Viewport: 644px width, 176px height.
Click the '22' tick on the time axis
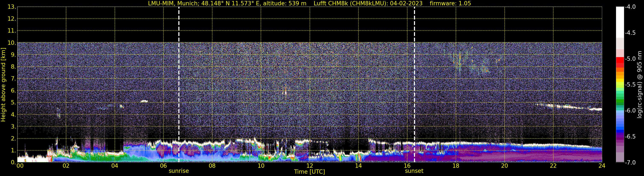[x=553, y=166]
